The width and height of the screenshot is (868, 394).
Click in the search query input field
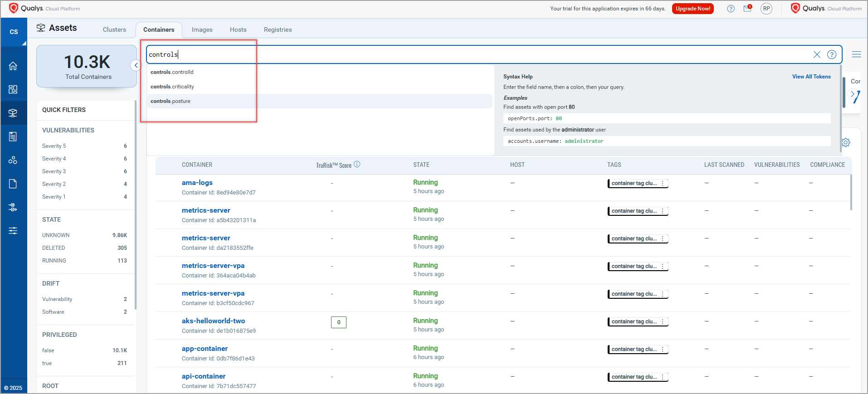[454, 54]
